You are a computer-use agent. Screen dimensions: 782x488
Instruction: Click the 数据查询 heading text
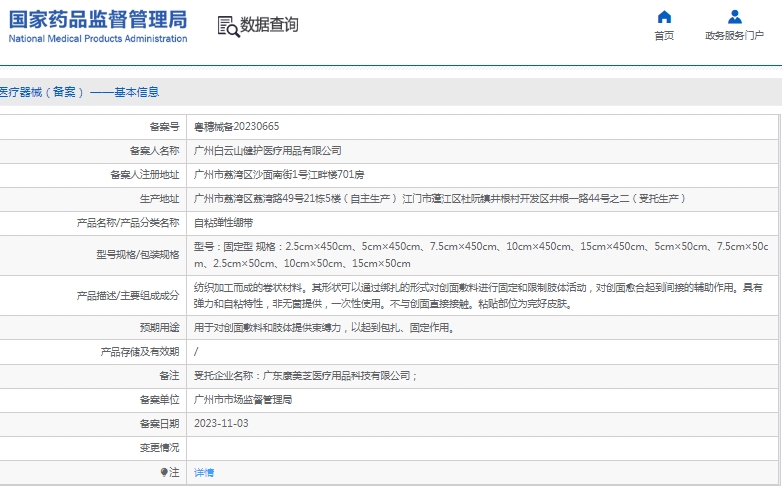click(269, 24)
